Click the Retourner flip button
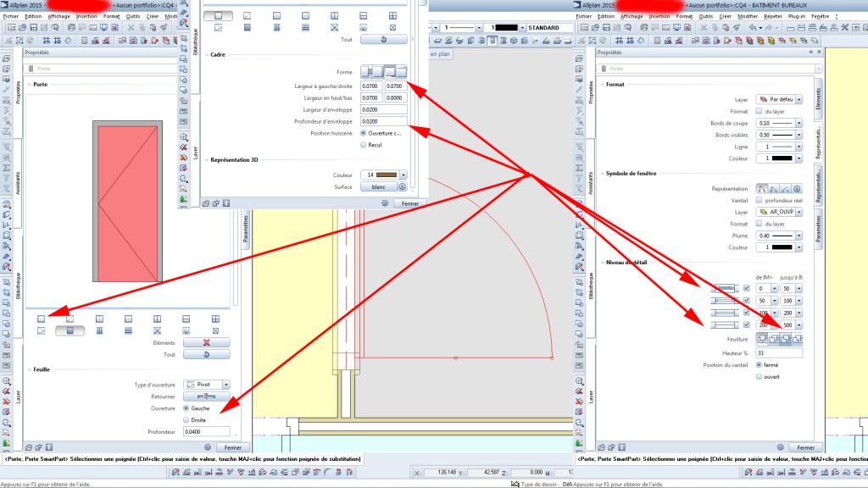The image size is (868, 488). [x=207, y=396]
